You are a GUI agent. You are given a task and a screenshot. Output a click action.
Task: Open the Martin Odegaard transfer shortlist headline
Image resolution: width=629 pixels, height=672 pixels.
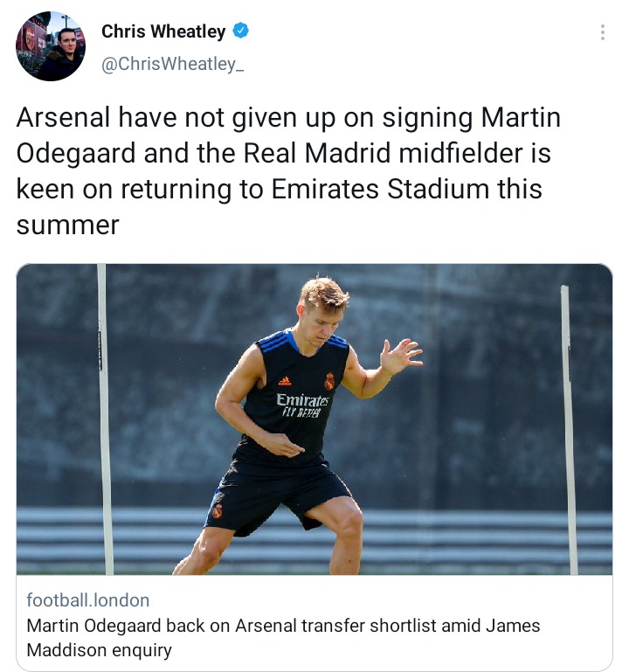click(283, 638)
